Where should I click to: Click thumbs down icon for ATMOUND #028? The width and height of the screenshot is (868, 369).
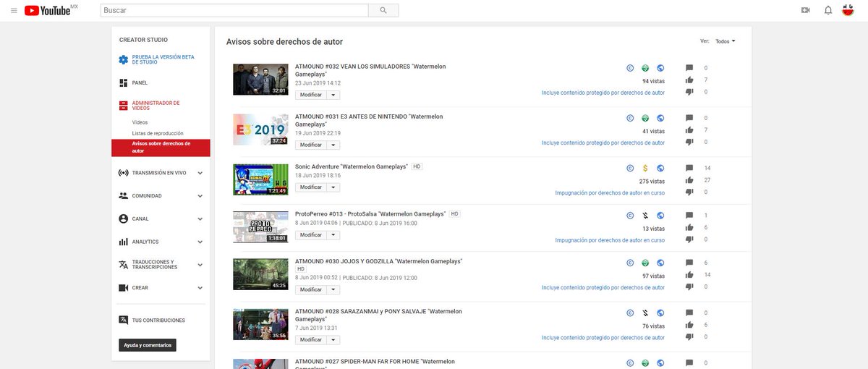[689, 337]
